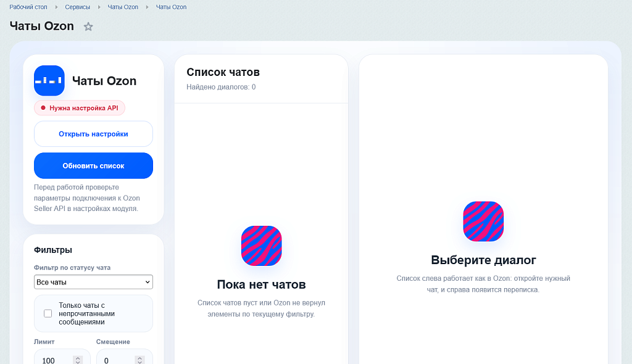Click the last Чаты Ozon breadcrumb
The width and height of the screenshot is (632, 364).
pos(172,7)
